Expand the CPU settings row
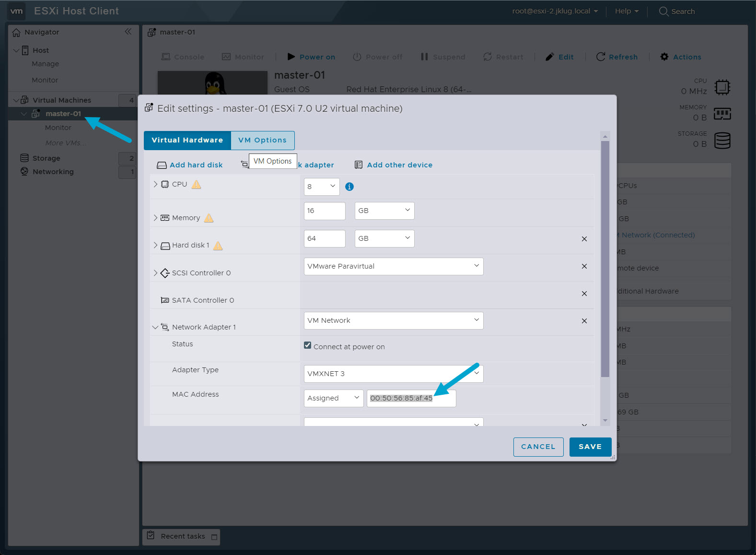756x555 pixels. point(155,184)
